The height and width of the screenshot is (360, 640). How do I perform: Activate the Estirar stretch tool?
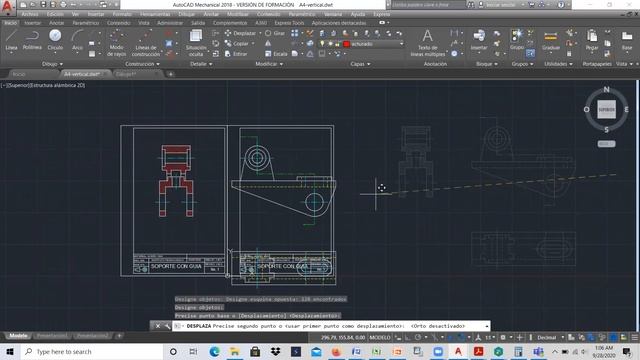pos(236,54)
